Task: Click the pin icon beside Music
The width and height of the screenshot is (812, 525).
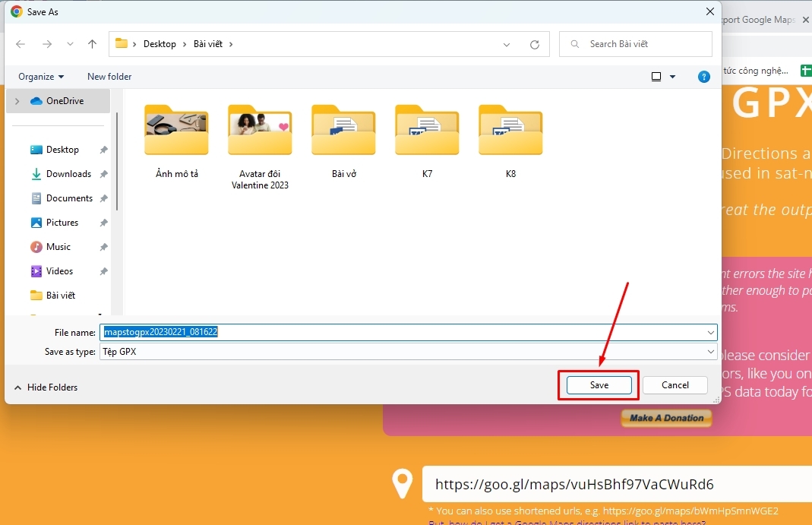Action: (x=103, y=247)
